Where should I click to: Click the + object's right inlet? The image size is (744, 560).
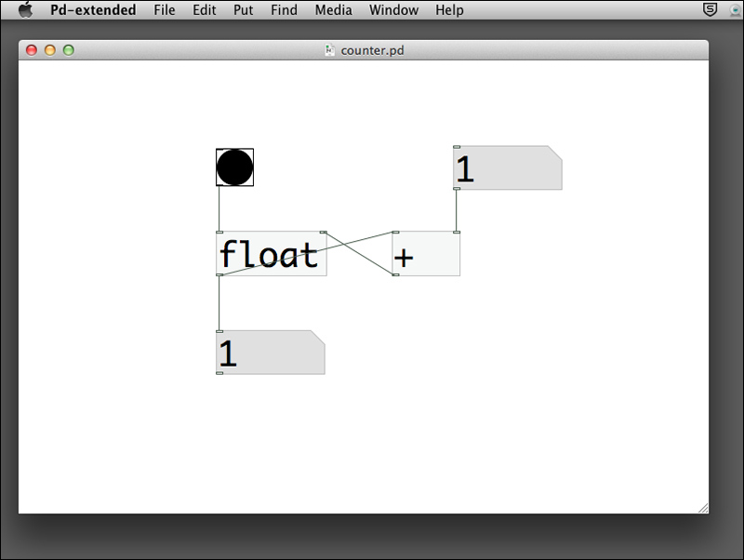(x=457, y=232)
